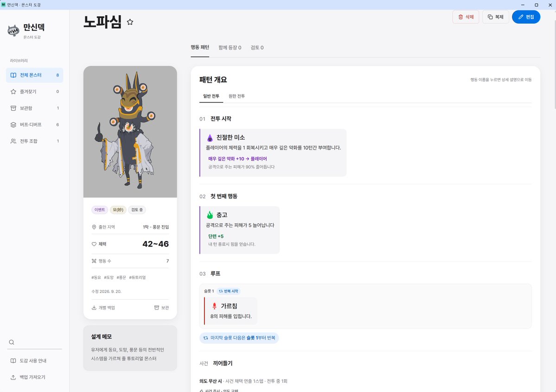Image resolution: width=556 pixels, height=392 pixels.
Task: Click the #동요 hashtag
Action: point(96,278)
